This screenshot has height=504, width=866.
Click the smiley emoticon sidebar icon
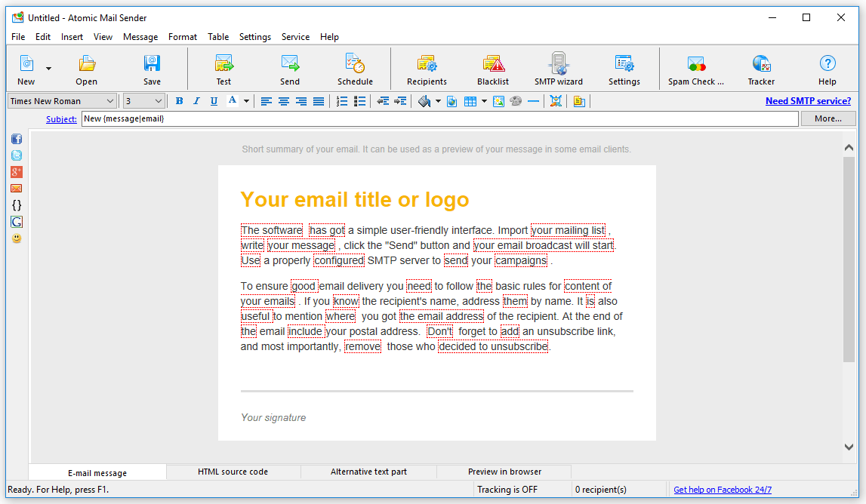point(17,238)
